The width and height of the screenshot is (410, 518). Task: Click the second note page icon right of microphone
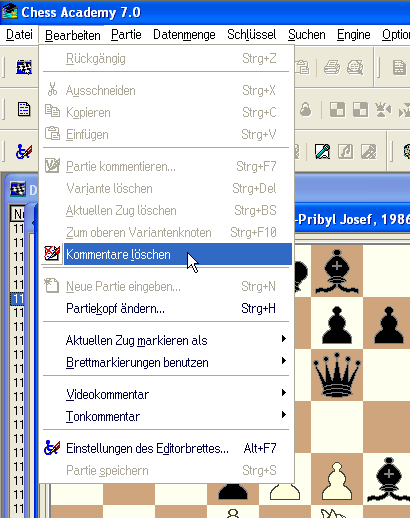(368, 151)
